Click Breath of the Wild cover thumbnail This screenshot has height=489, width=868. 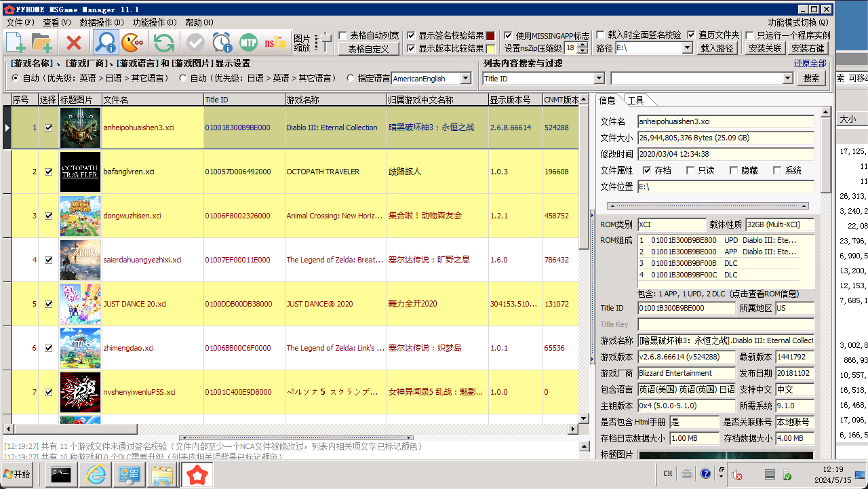[x=80, y=260]
